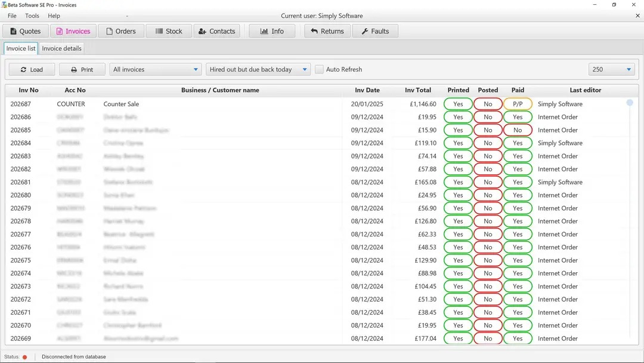
Task: Click the Posted No badge on invoice 202681
Action: point(488,182)
